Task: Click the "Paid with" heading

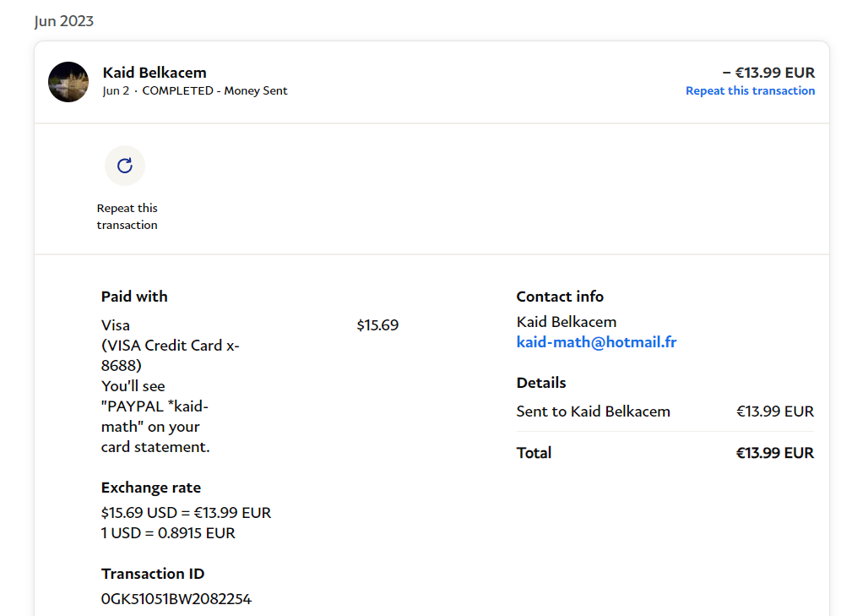Action: pyautogui.click(x=134, y=297)
